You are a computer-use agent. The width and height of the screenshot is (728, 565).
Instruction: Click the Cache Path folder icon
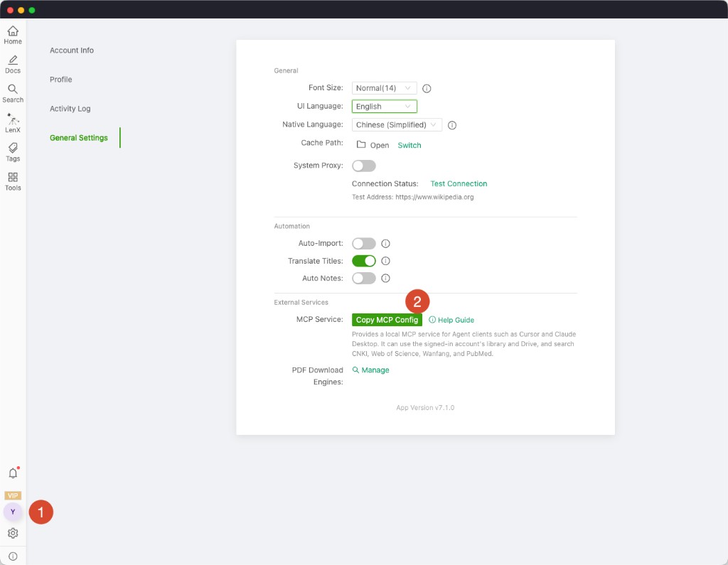(x=360, y=145)
